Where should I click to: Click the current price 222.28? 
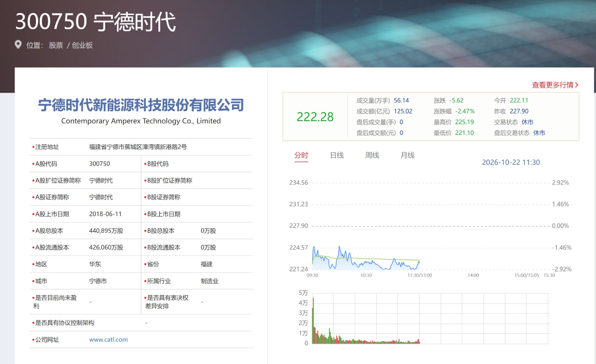315,117
